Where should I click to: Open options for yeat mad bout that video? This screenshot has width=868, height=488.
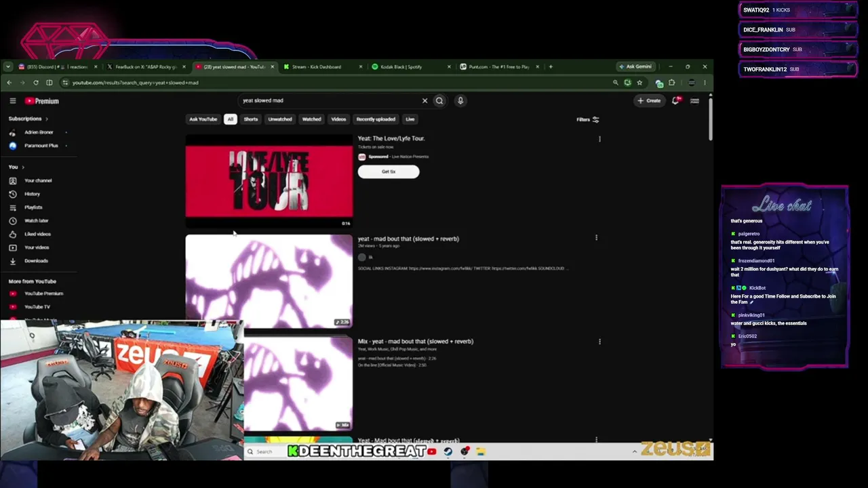pos(596,239)
